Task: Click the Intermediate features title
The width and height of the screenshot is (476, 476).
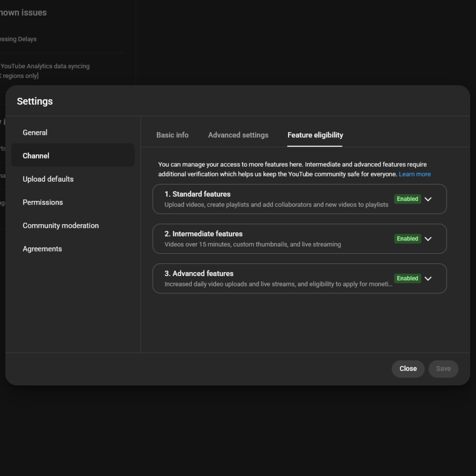Action: click(203, 234)
